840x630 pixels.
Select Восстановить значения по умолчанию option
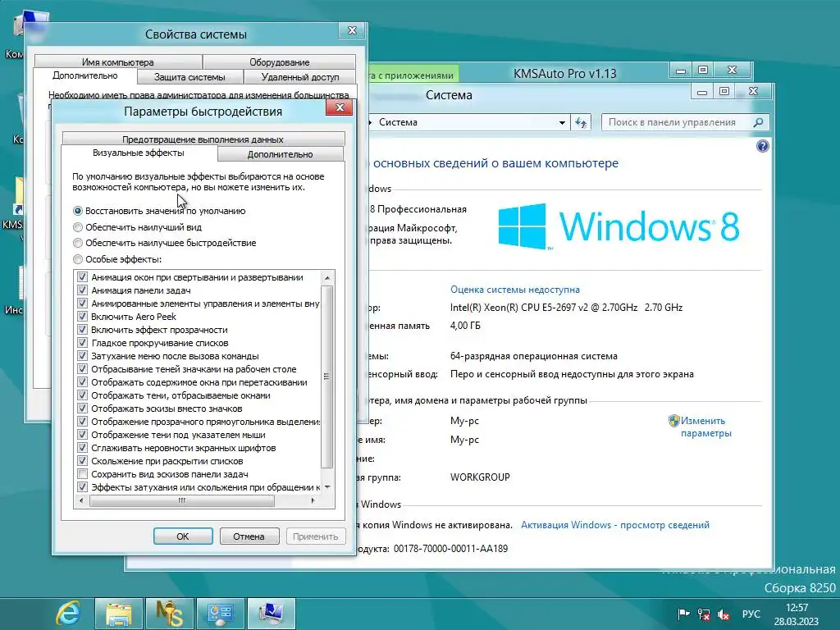[159, 211]
